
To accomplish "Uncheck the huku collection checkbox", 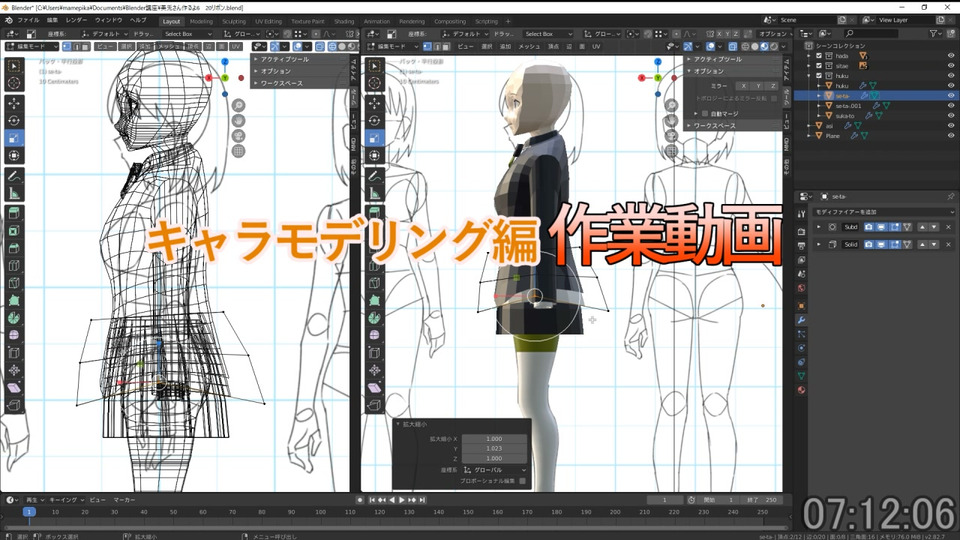I will [x=819, y=76].
